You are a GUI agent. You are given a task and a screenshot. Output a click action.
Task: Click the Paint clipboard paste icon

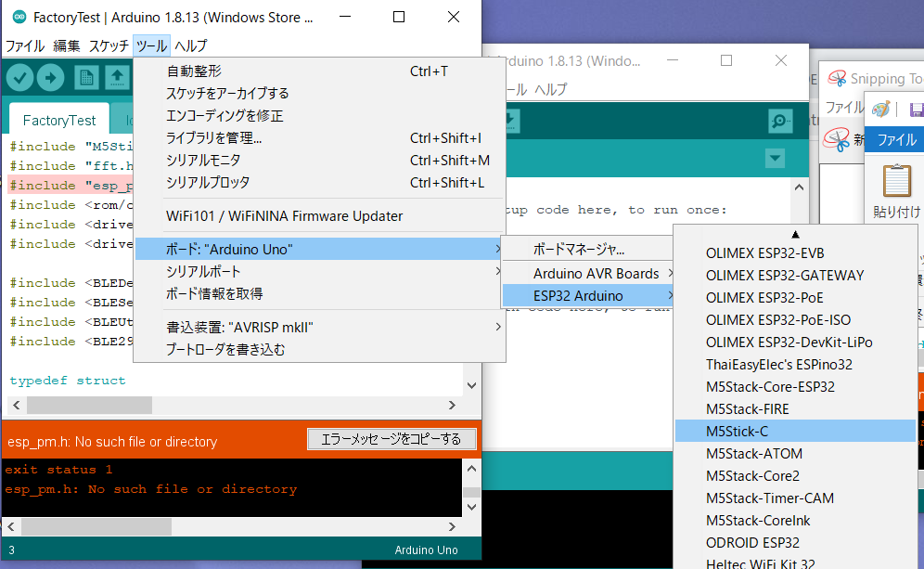point(897,182)
